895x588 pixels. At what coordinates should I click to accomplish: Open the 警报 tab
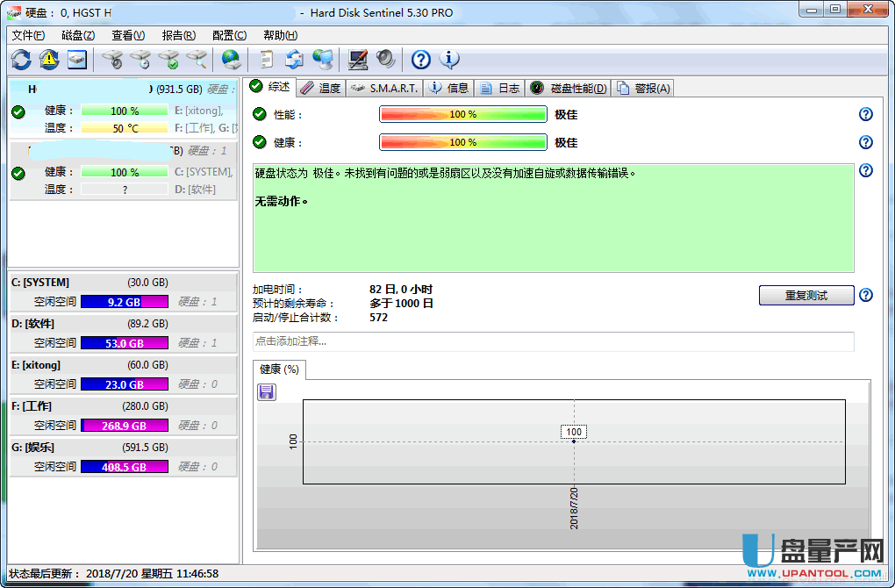[x=644, y=88]
